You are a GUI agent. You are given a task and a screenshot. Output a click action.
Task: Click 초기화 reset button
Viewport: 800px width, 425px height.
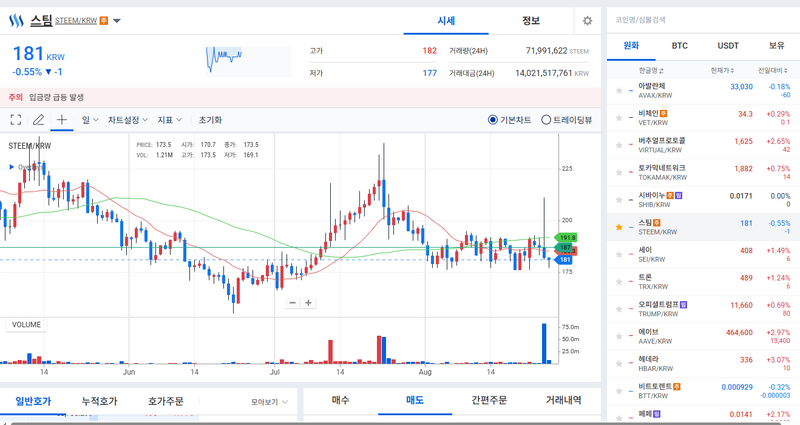point(210,120)
